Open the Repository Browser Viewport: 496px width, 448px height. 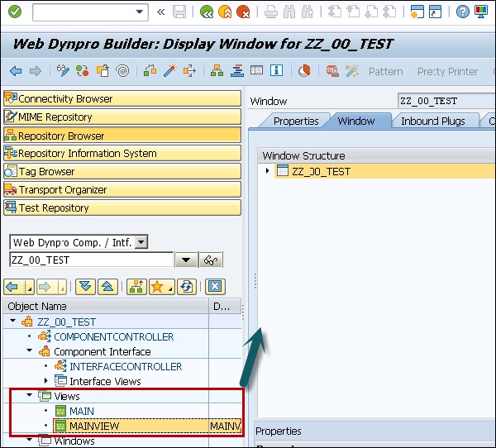(x=122, y=135)
